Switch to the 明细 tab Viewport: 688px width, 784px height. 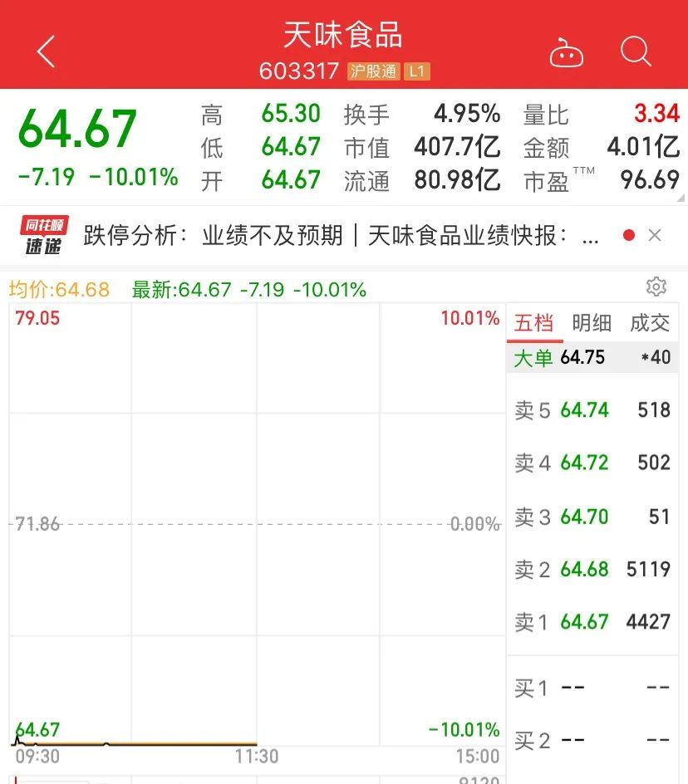pyautogui.click(x=592, y=323)
